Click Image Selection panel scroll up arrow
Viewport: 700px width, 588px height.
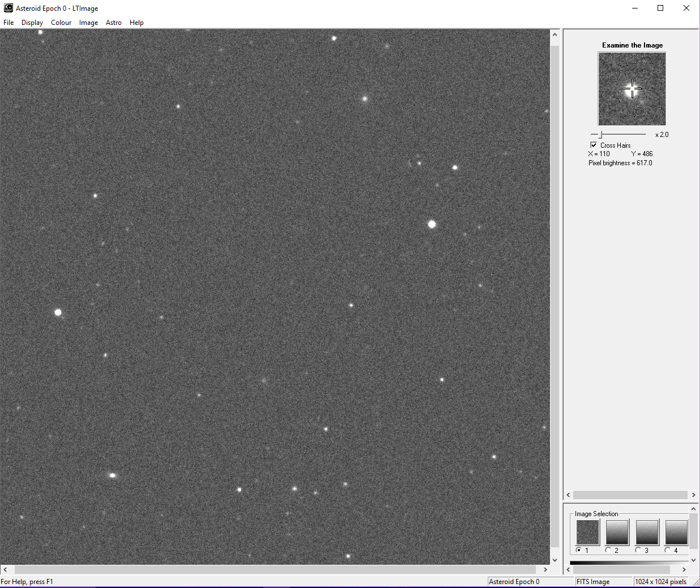pos(694,509)
